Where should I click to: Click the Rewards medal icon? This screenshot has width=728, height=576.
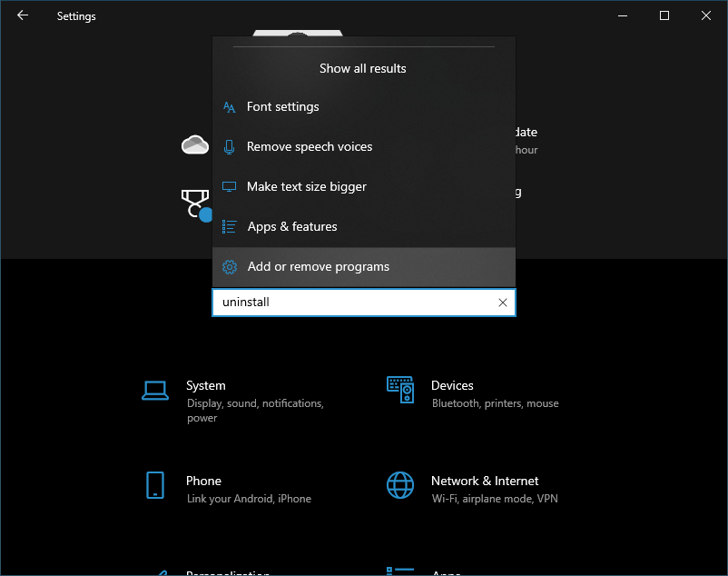pyautogui.click(x=193, y=203)
